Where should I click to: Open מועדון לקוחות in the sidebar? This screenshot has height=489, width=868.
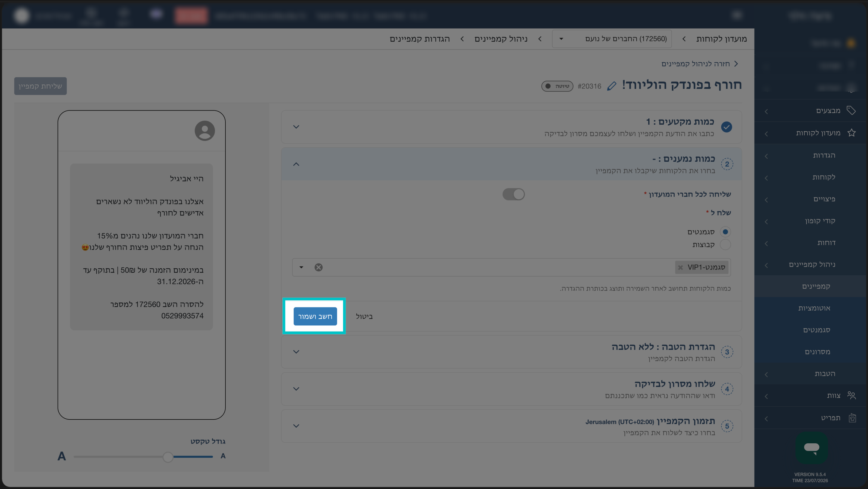pos(811,133)
